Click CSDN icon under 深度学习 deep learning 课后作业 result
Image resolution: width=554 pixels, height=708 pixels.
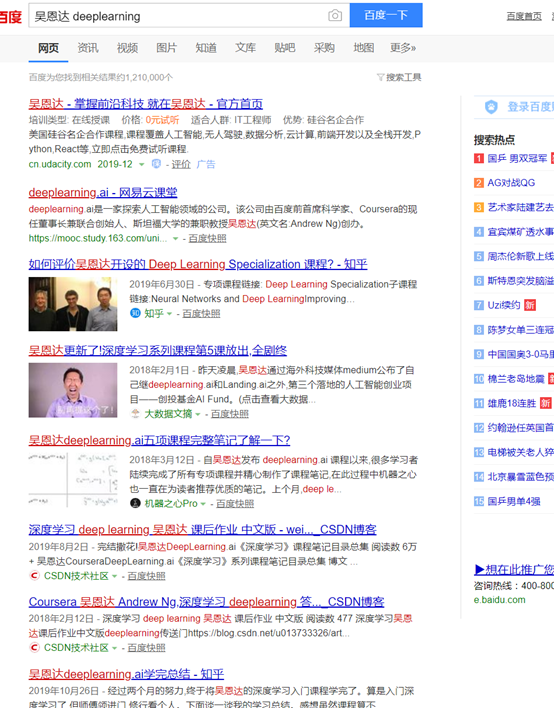pyautogui.click(x=34, y=576)
